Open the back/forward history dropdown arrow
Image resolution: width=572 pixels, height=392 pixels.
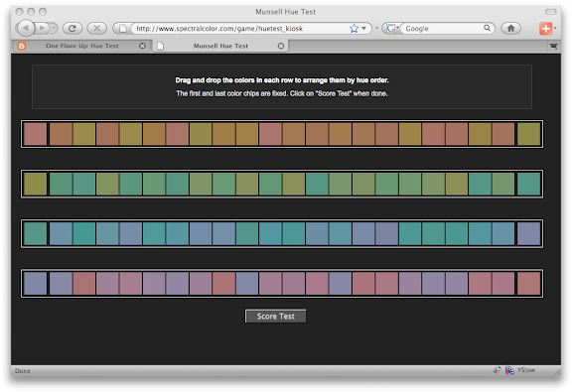point(54,28)
